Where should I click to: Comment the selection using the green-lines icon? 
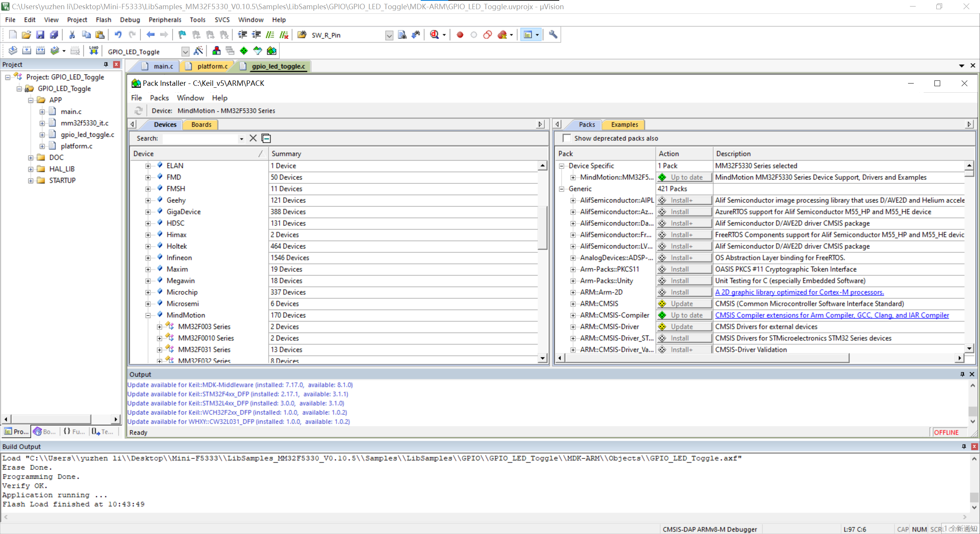click(270, 35)
